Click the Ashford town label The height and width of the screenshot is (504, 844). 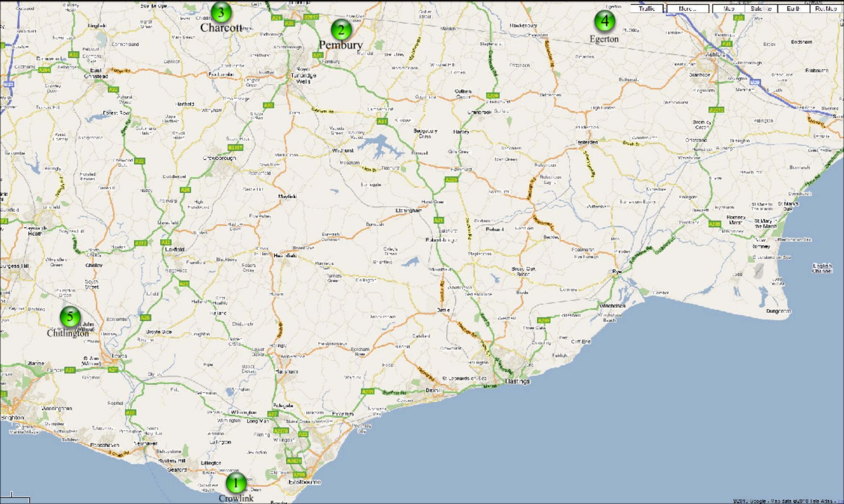715,54
